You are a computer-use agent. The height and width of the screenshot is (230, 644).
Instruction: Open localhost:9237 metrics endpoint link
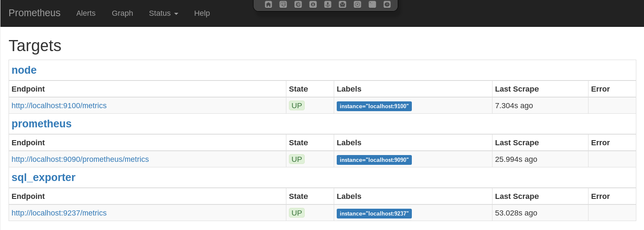point(59,213)
